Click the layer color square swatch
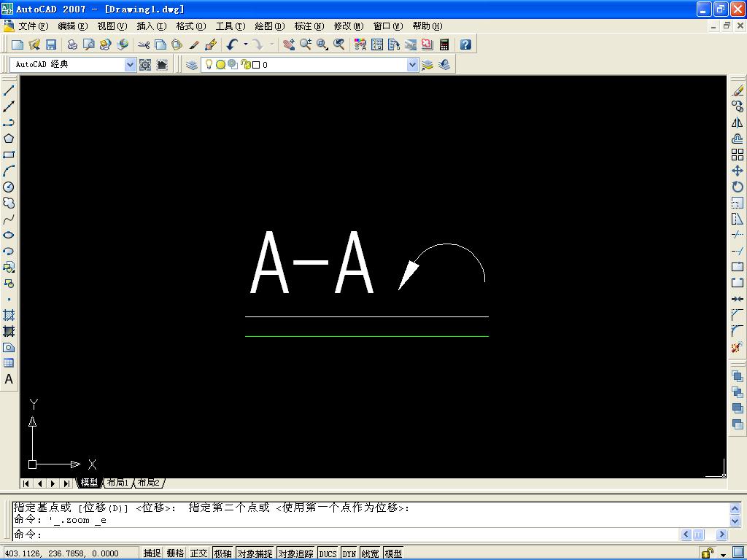The height and width of the screenshot is (560, 747). (x=256, y=65)
